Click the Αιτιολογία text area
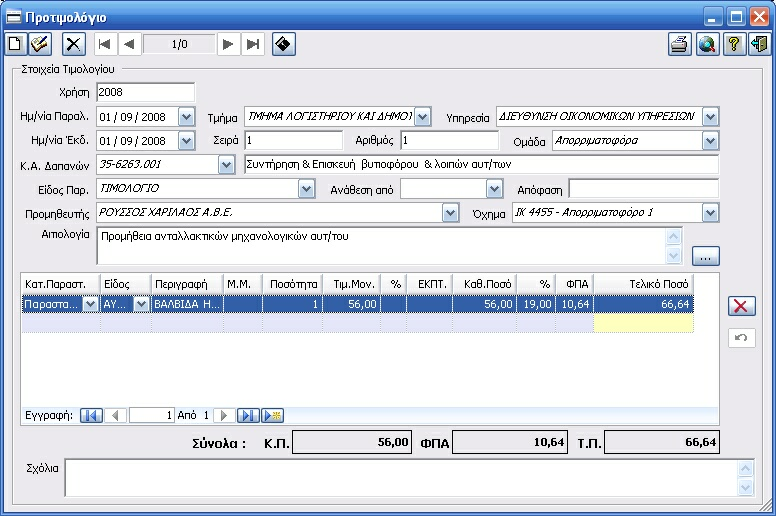The height and width of the screenshot is (516, 776). coord(381,246)
